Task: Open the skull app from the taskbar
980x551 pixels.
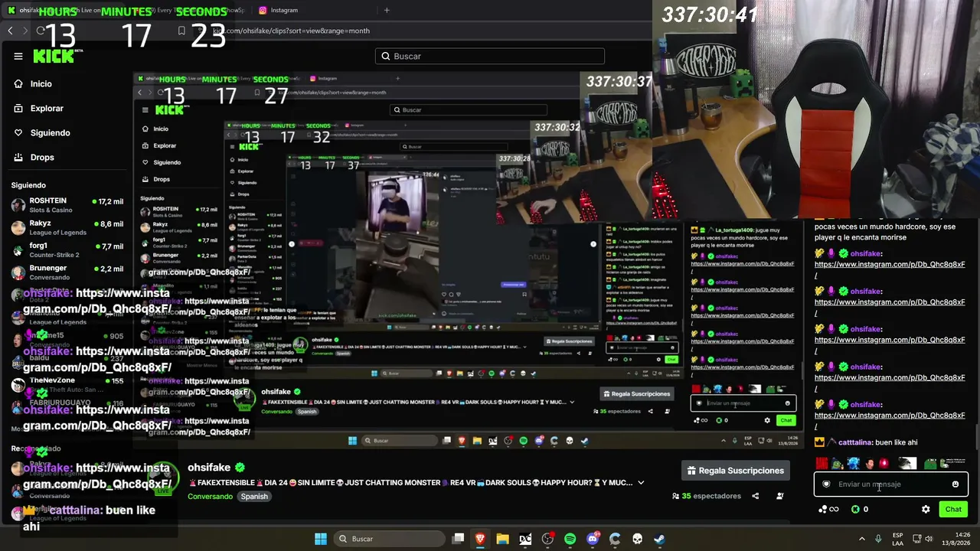Action: point(637,539)
